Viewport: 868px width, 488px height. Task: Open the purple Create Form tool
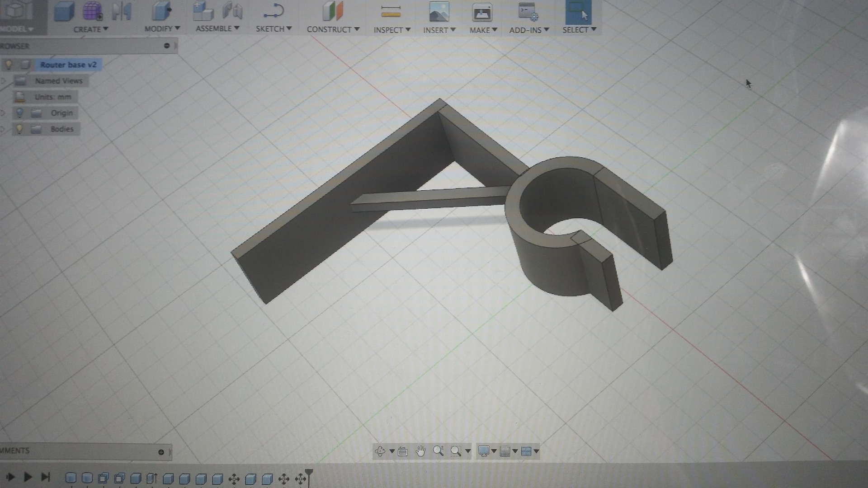tap(93, 11)
